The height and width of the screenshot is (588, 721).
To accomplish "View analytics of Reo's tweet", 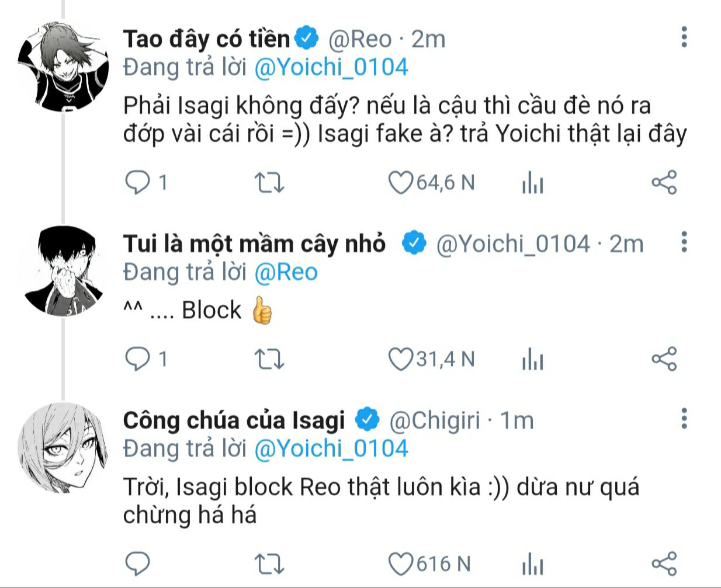I will click(532, 184).
